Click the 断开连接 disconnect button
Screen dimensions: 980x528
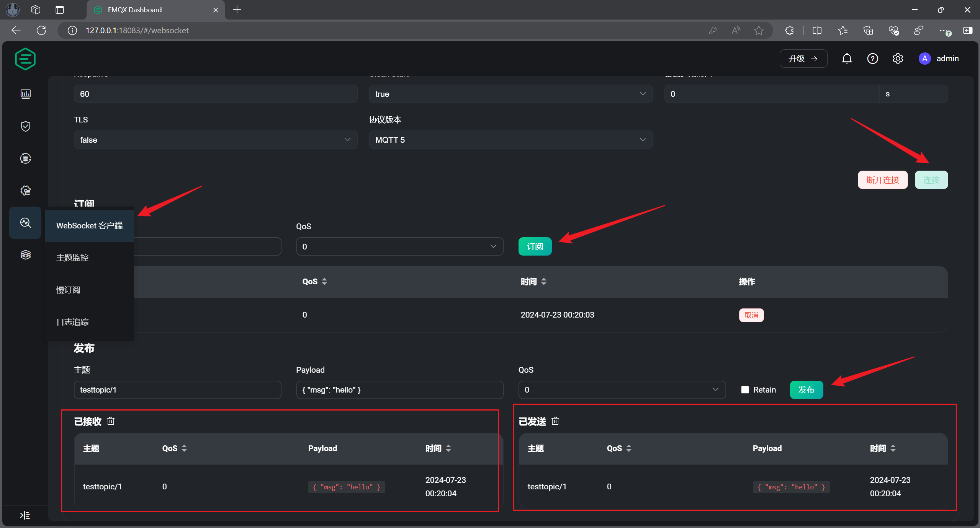[882, 180]
